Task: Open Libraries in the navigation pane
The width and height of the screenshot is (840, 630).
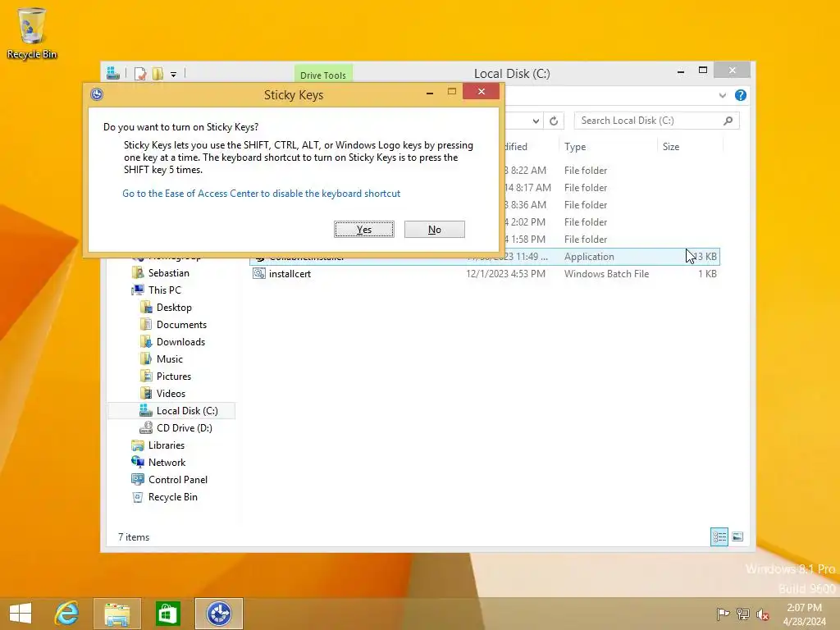Action: [x=166, y=445]
